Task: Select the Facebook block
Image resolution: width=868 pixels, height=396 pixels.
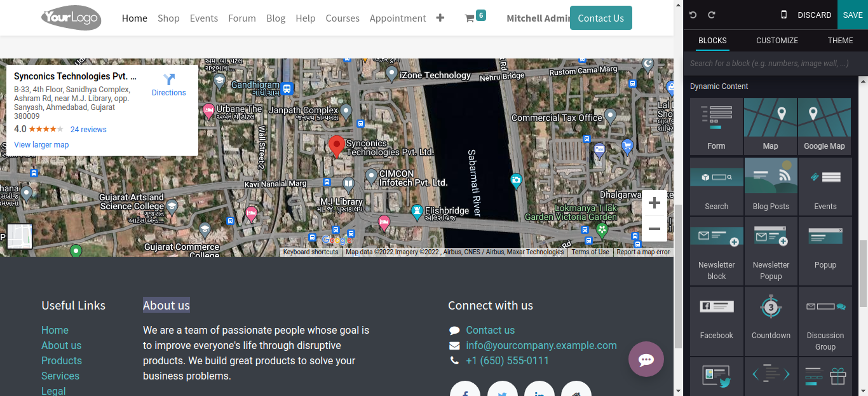Action: [x=716, y=321]
